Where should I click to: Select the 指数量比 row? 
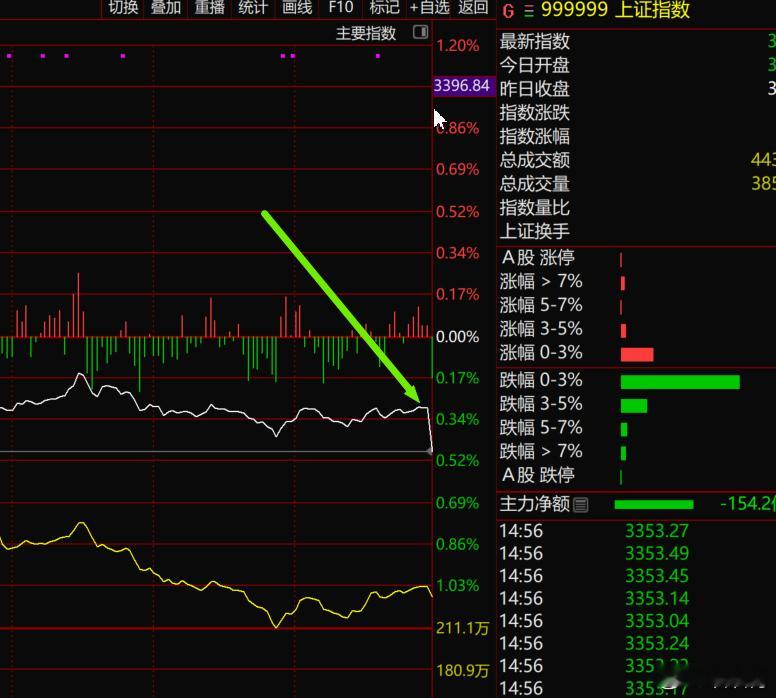[636, 207]
